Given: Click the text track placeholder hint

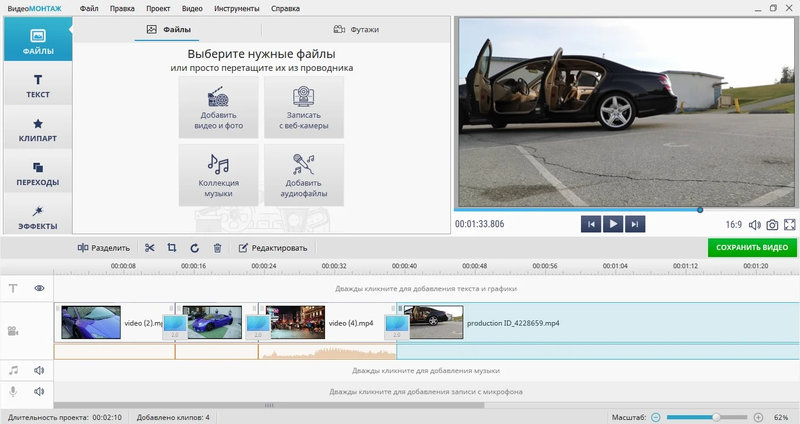Looking at the screenshot, I should 426,289.
